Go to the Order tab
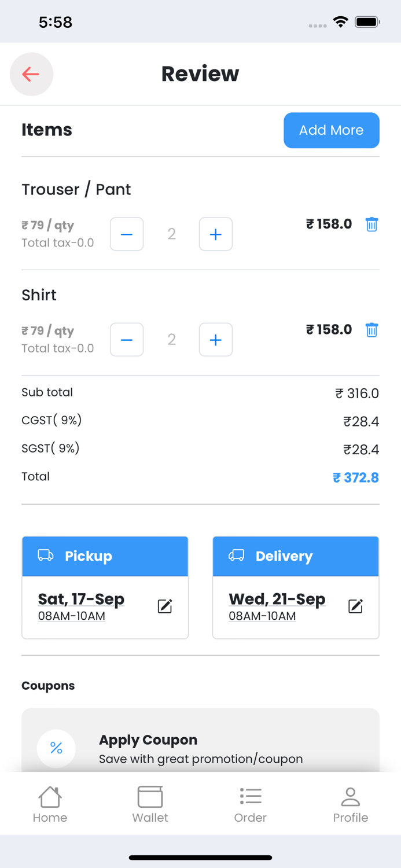Viewport: 401px width, 868px height. [x=250, y=804]
